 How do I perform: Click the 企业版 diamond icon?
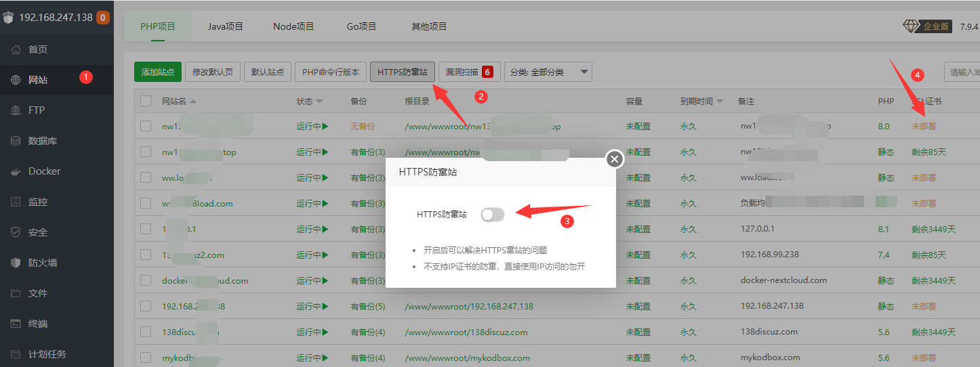(911, 26)
